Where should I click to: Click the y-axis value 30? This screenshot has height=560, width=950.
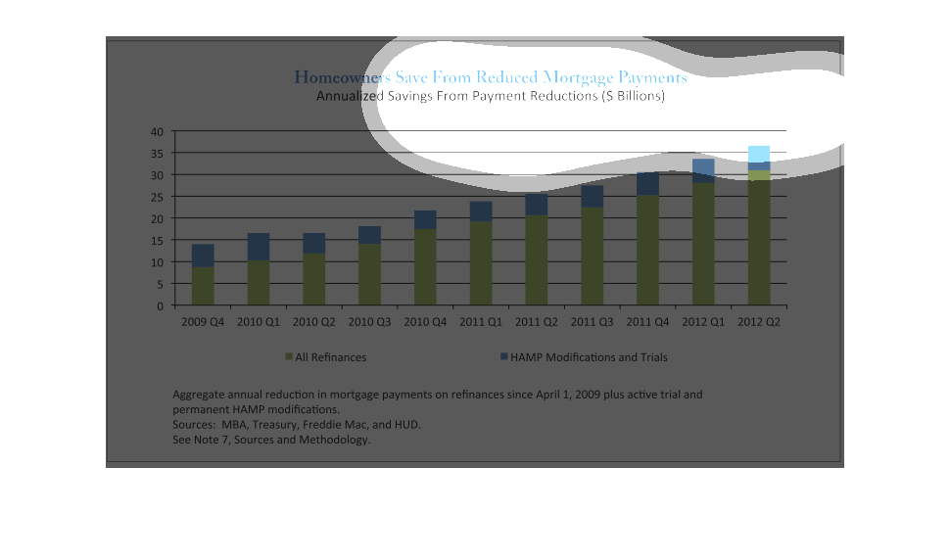point(157,175)
